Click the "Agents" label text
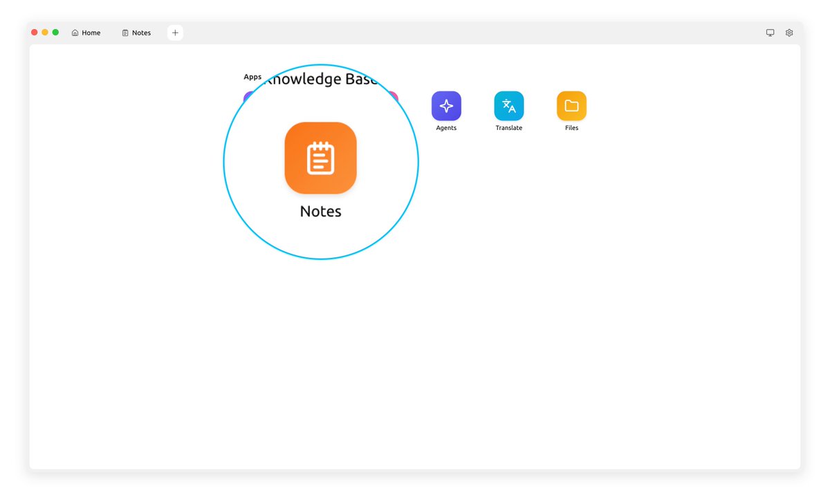 point(446,128)
